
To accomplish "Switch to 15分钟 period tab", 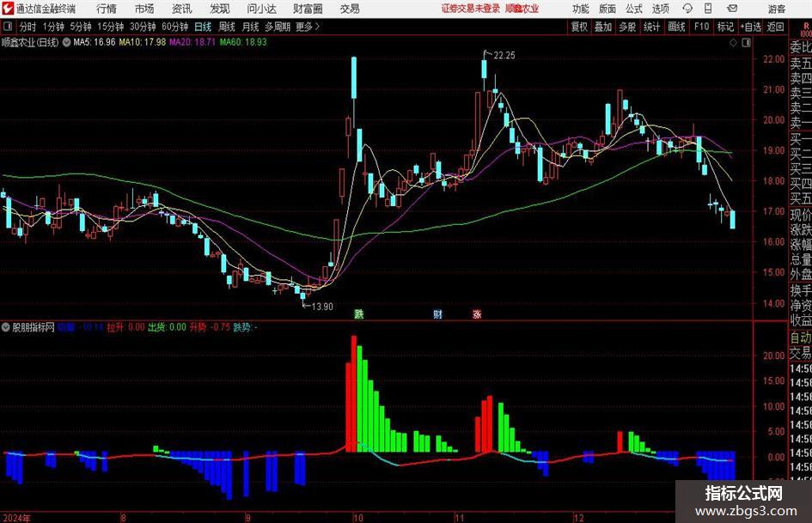I will (x=110, y=27).
